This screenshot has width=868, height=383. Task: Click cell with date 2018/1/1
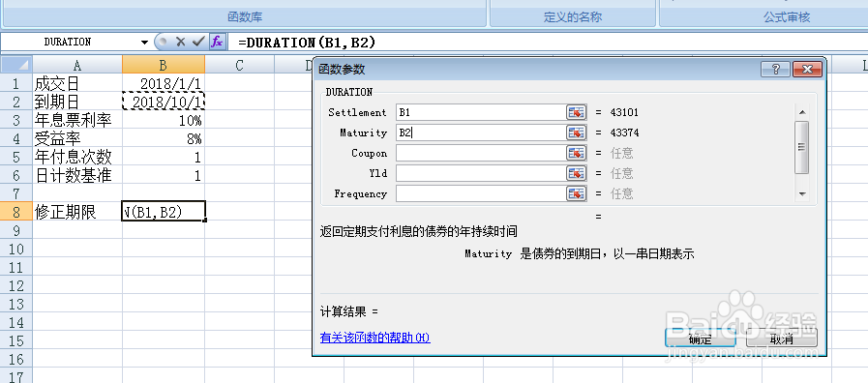[x=164, y=84]
